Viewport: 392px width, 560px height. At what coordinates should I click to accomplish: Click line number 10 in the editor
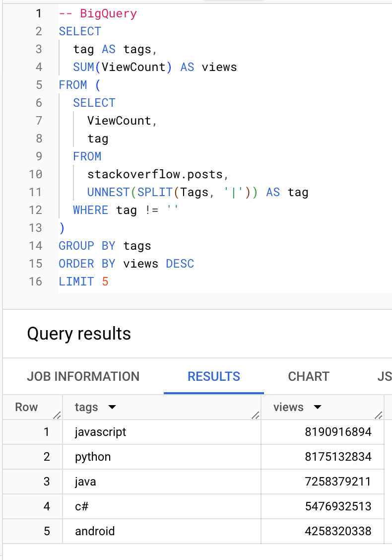tap(36, 174)
